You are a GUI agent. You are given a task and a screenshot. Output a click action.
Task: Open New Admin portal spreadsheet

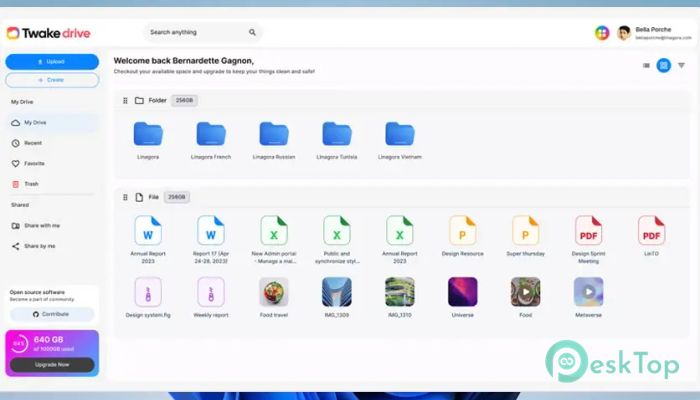[274, 230]
